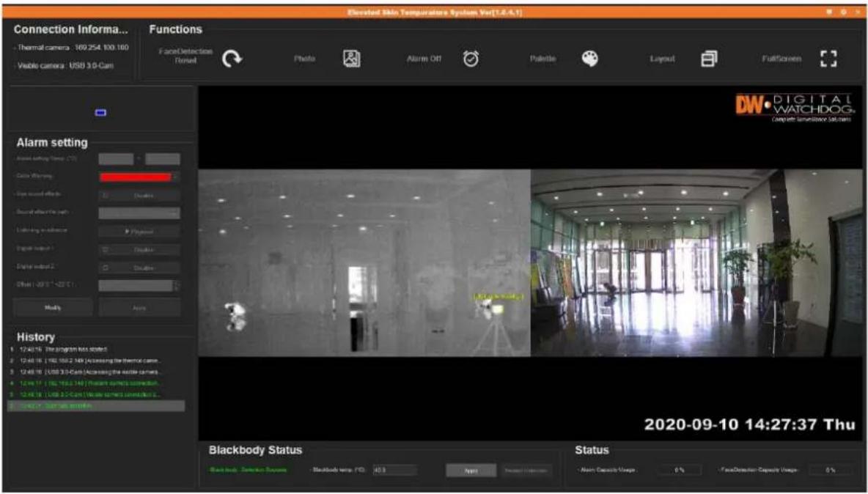Click the Blackbody Status heading
Viewport: 868px width, 494px height.
[x=255, y=450]
